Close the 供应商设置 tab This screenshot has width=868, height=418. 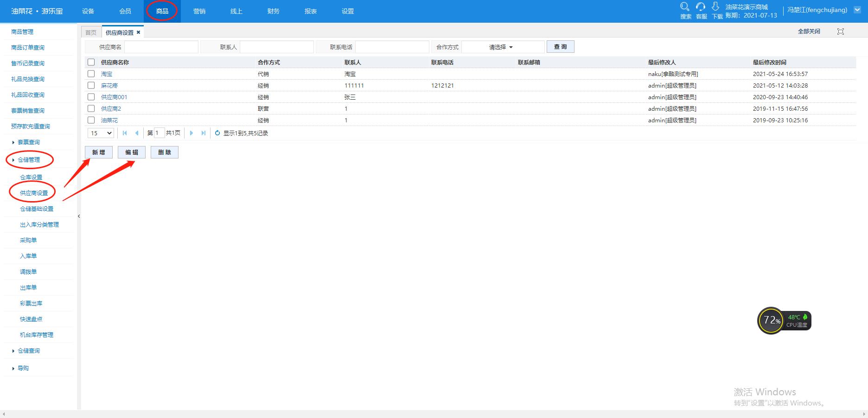138,32
